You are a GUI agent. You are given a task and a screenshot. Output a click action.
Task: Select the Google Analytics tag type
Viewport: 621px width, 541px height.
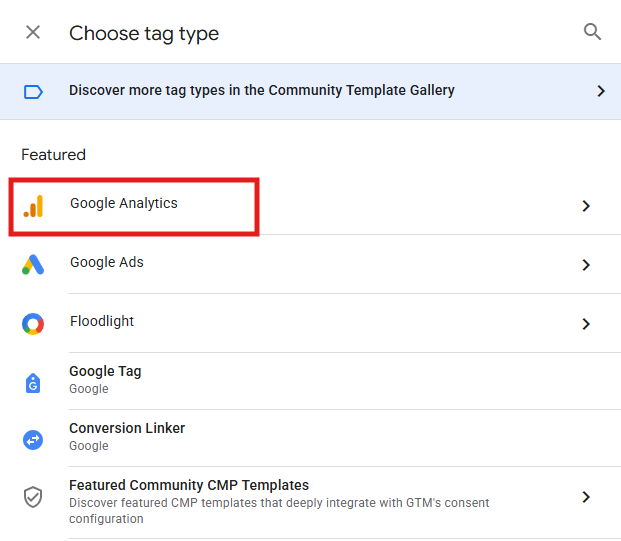point(124,203)
